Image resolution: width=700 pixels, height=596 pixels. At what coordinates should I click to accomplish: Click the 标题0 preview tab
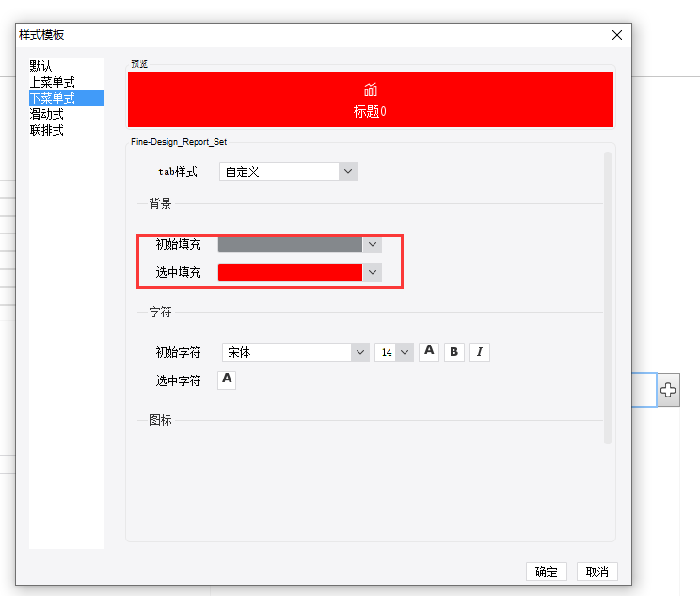370,100
